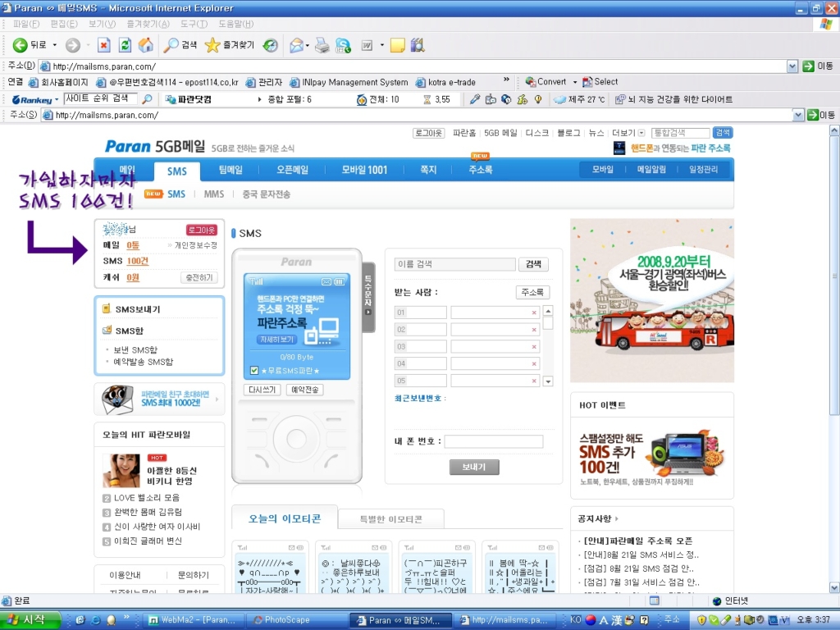The height and width of the screenshot is (630, 840).
Task: Click the Messenger globe toolbar icon
Action: tap(343, 46)
